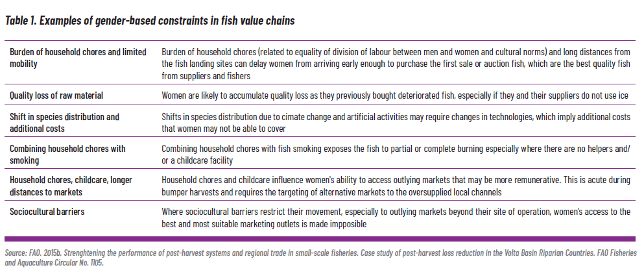This screenshot has width=644, height=274.
Task: Click the FAO 2015b source citation
Action: pyautogui.click(x=321, y=258)
